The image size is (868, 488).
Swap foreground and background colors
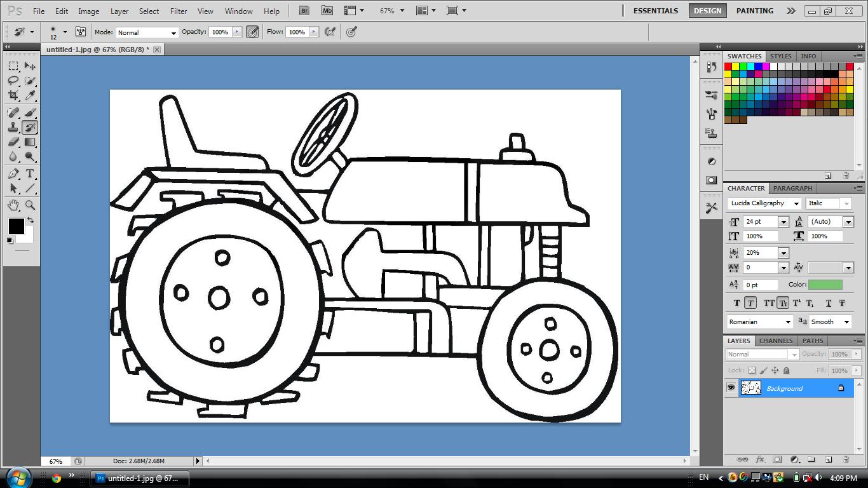tap(30, 220)
